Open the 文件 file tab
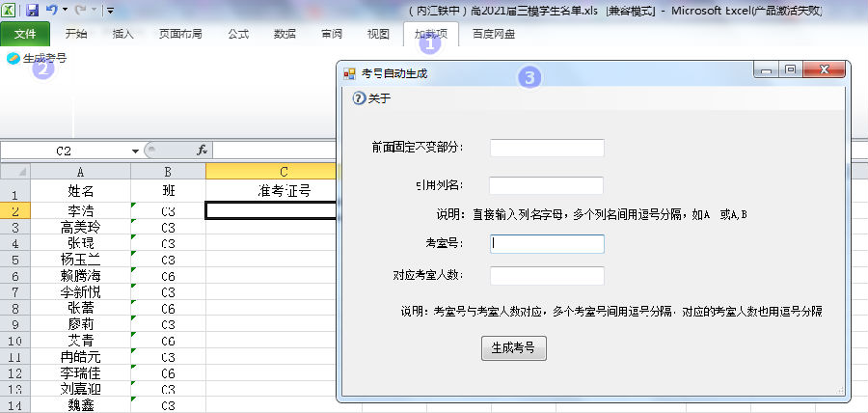This screenshot has height=413, width=868. (x=25, y=34)
